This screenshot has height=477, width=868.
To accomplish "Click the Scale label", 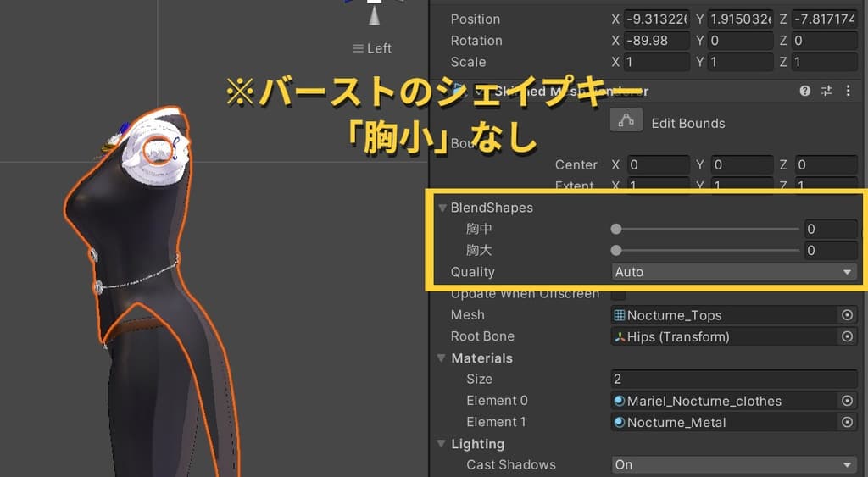I will point(468,62).
